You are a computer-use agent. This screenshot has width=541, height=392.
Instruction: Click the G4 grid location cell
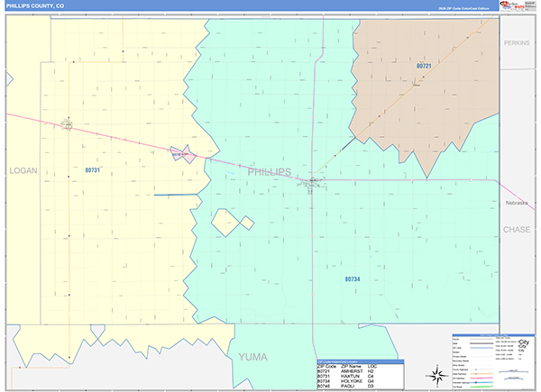[x=371, y=381]
